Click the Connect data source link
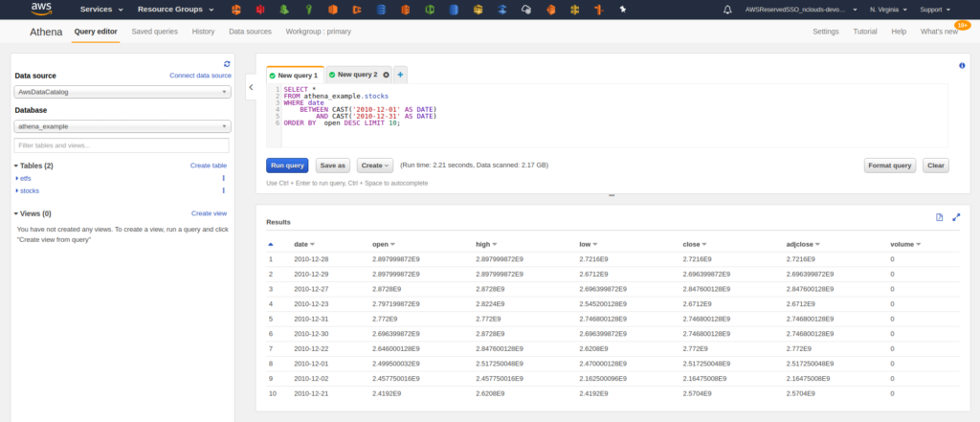The height and width of the screenshot is (422, 980). pos(200,75)
